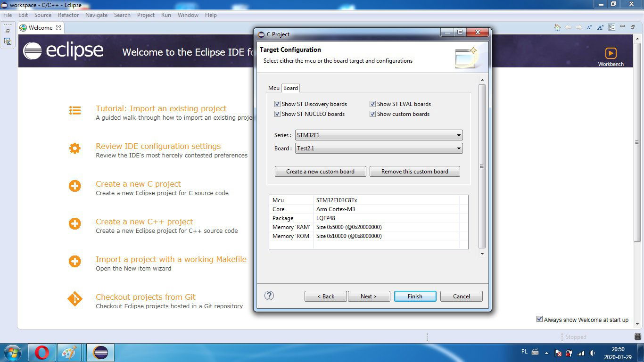This screenshot has width=644, height=362.
Task: Click the Eclipse icon in the taskbar
Action: coord(100,353)
